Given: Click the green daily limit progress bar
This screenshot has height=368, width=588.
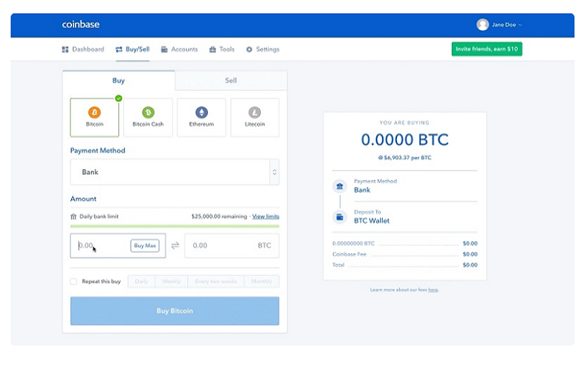Looking at the screenshot, I should 175,226.
